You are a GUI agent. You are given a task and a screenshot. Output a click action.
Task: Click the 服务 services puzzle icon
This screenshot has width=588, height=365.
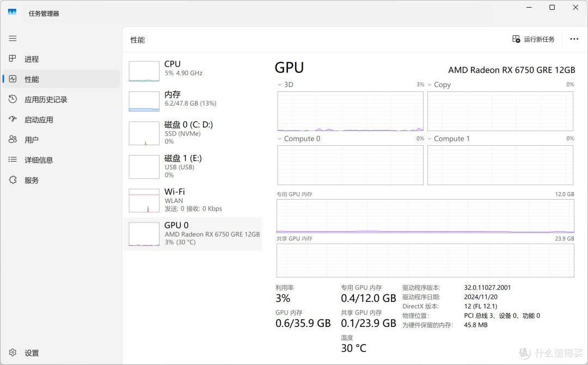[13, 180]
